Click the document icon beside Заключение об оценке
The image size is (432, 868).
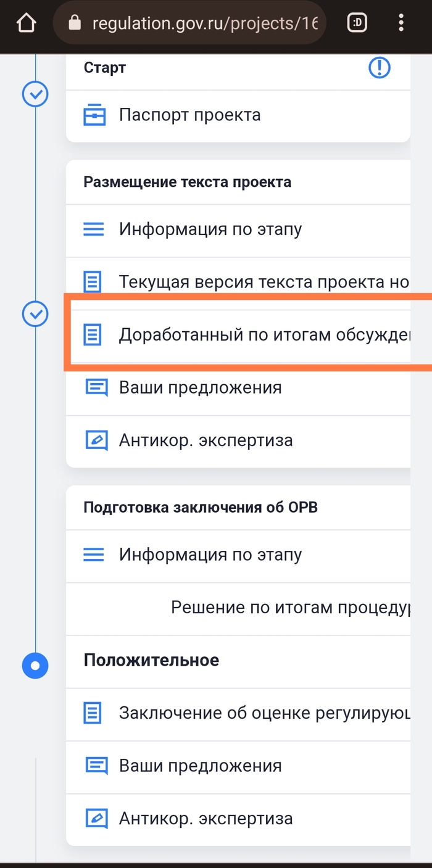[93, 713]
